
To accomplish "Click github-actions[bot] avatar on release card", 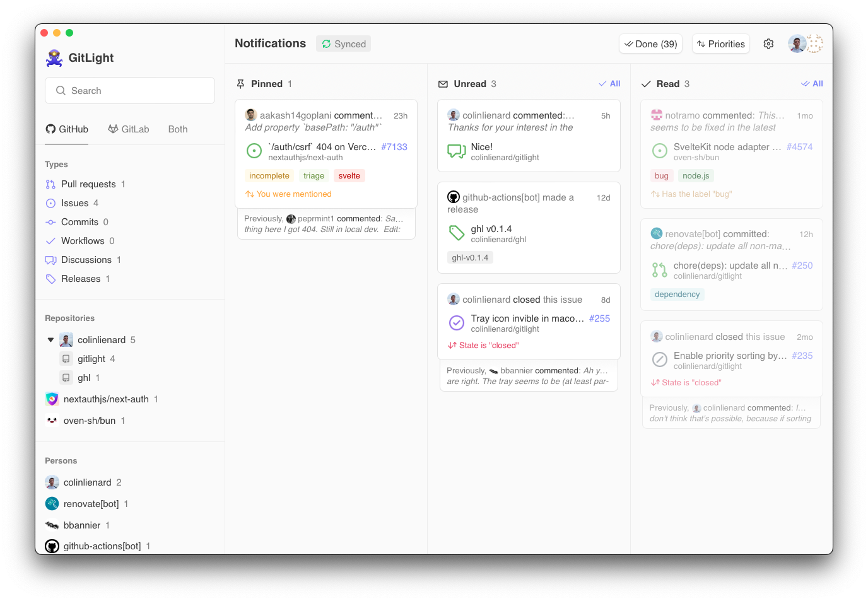I will pos(454,197).
